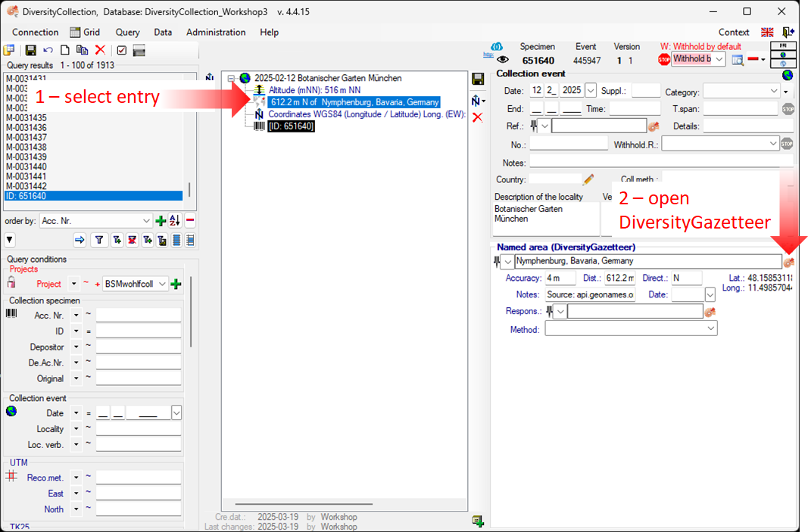Open the Withhold combo box at top right

pos(719,60)
